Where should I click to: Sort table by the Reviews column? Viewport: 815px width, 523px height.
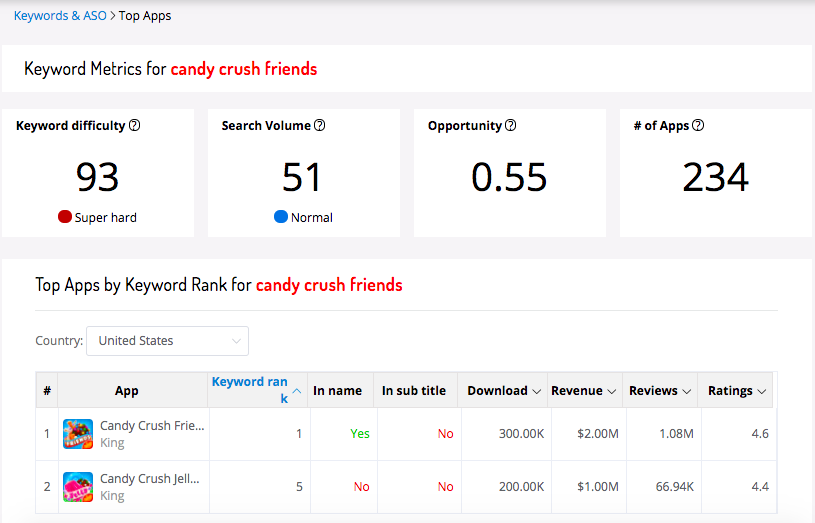click(660, 390)
